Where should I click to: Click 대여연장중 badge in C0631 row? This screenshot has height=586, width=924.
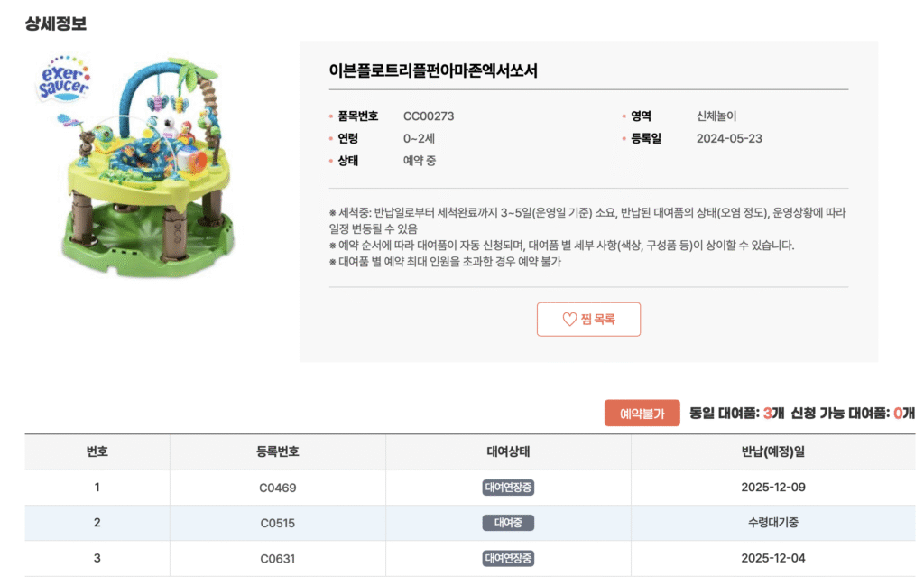[508, 558]
